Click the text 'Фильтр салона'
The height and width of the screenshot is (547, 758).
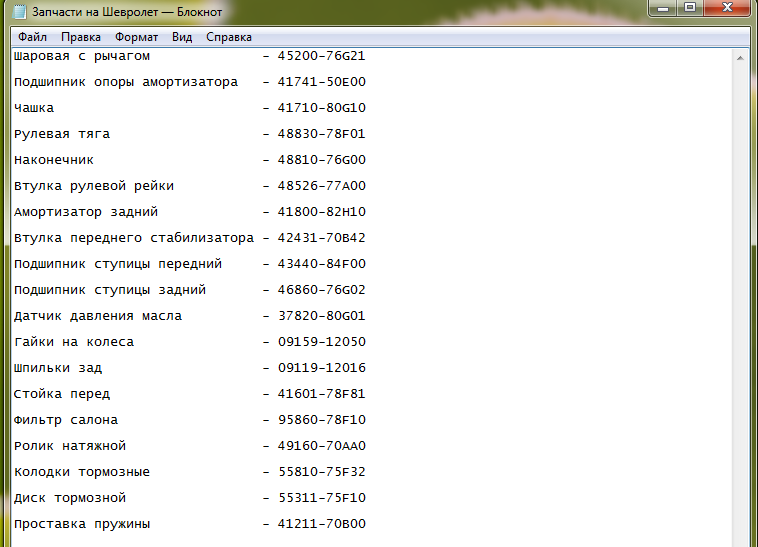click(x=66, y=420)
